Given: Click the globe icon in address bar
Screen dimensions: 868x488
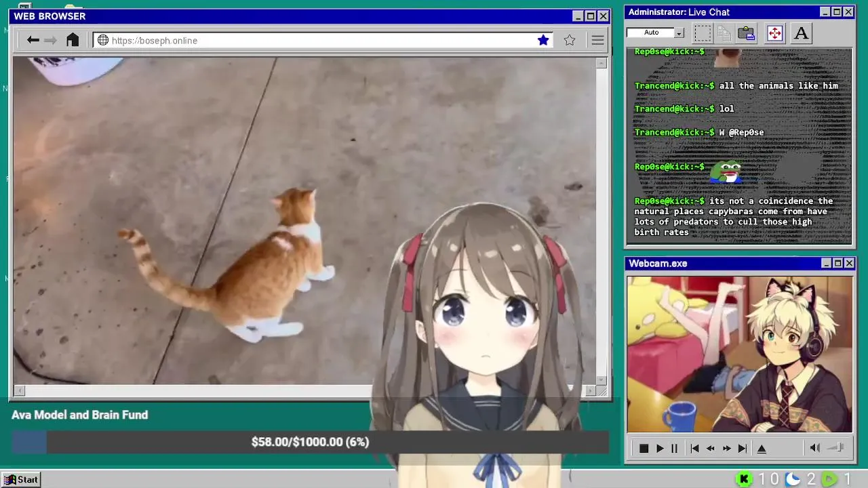Looking at the screenshot, I should [x=103, y=41].
